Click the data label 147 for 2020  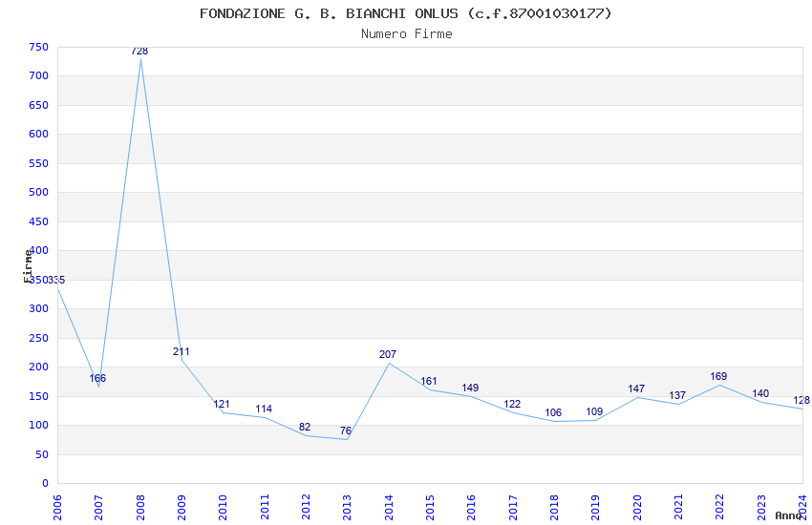click(636, 388)
